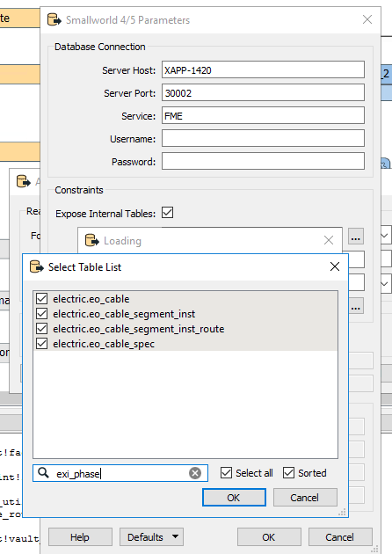
Task: Open the Defaults dropdown button
Action: tap(151, 537)
